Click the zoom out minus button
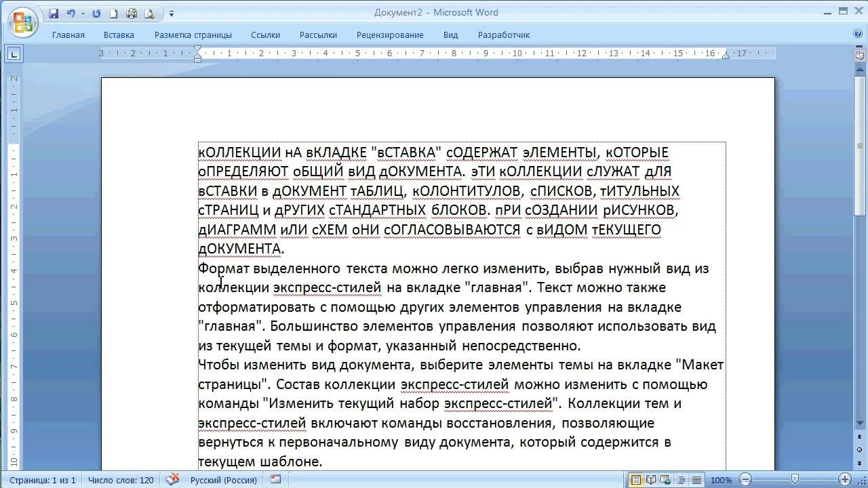The image size is (868, 488). tap(745, 480)
